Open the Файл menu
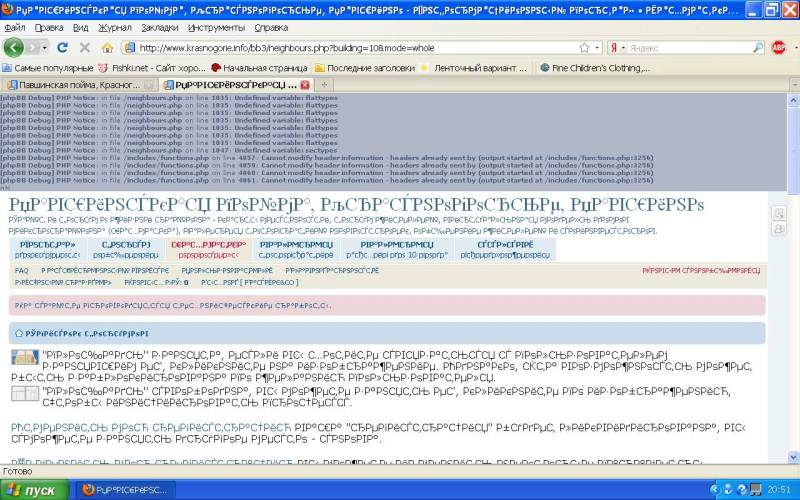Viewport: 800px width, 500px height. [15, 27]
